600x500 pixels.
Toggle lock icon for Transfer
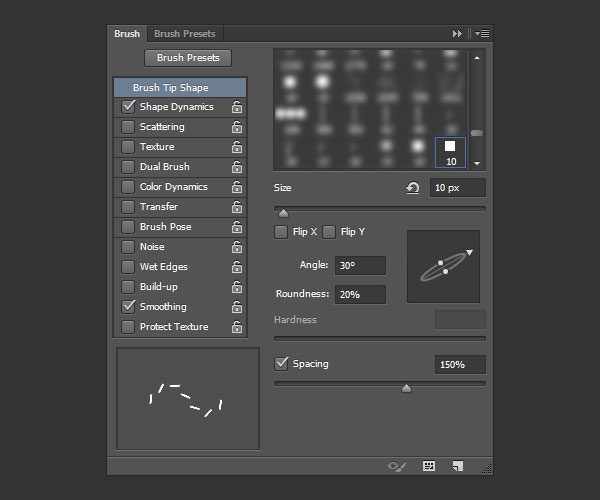coord(237,207)
